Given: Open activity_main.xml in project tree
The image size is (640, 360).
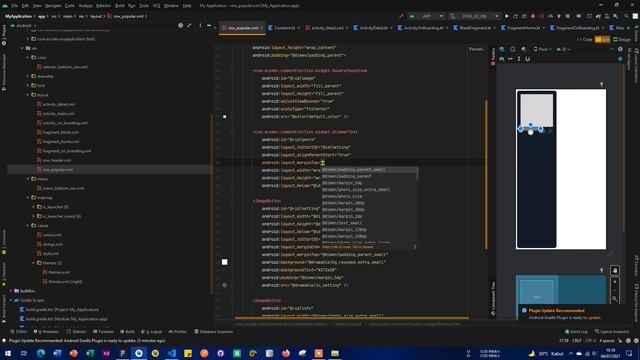Looking at the screenshot, I should (x=58, y=113).
